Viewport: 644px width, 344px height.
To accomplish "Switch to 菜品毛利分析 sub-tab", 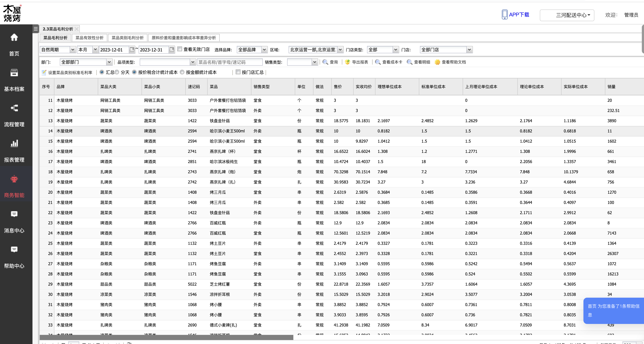I will (55, 38).
